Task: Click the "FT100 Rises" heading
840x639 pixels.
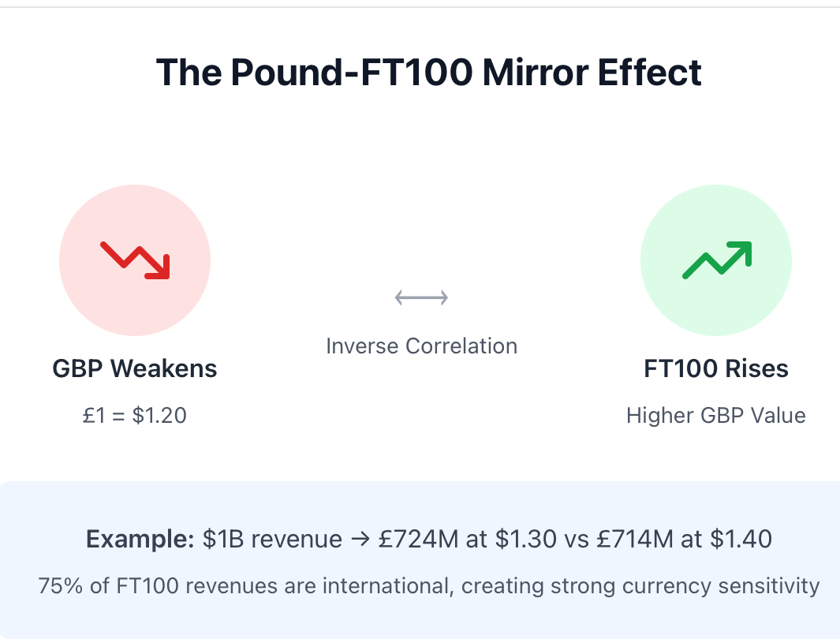Action: pos(716,368)
